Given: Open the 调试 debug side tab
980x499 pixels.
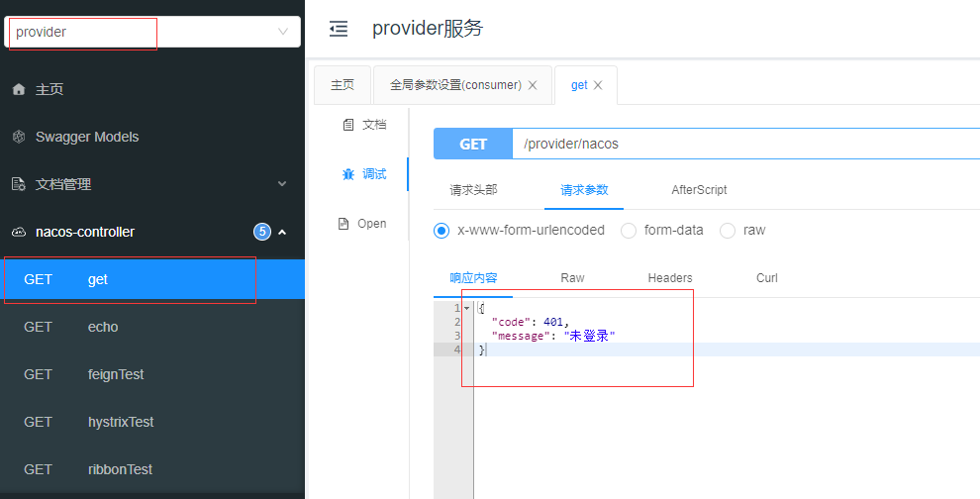Looking at the screenshot, I should tap(365, 174).
